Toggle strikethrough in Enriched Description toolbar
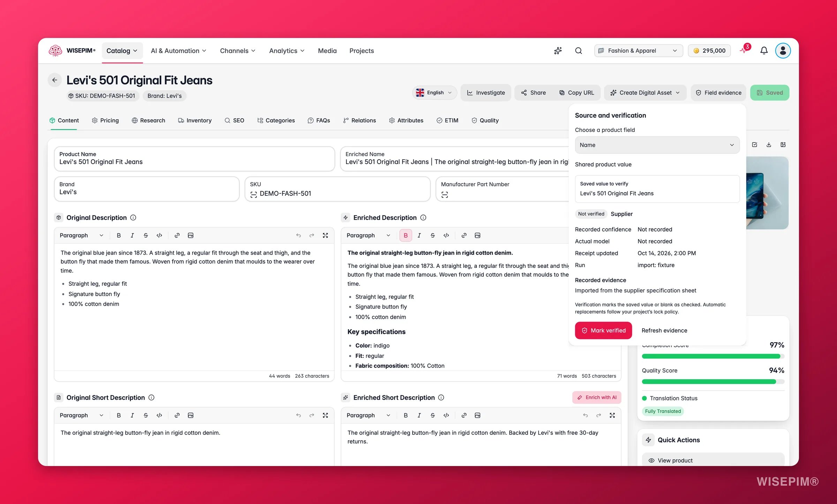Image resolution: width=837 pixels, height=504 pixels. [x=433, y=235]
